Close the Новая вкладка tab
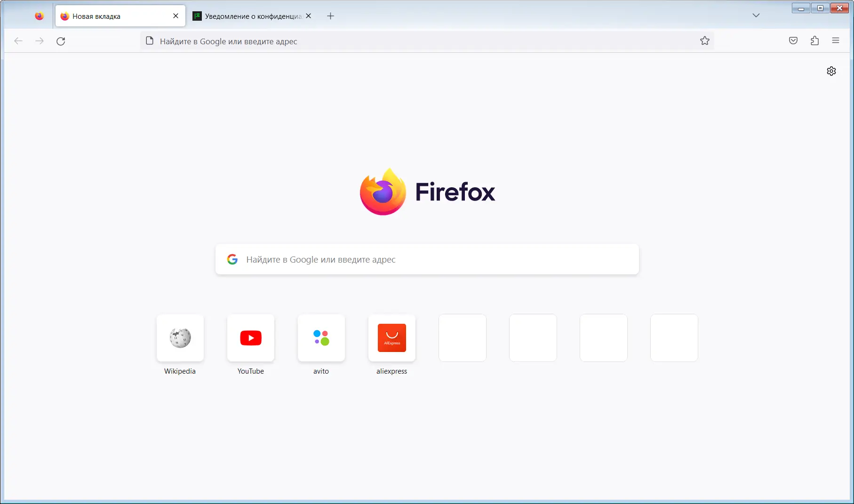The height and width of the screenshot is (504, 854). click(176, 16)
